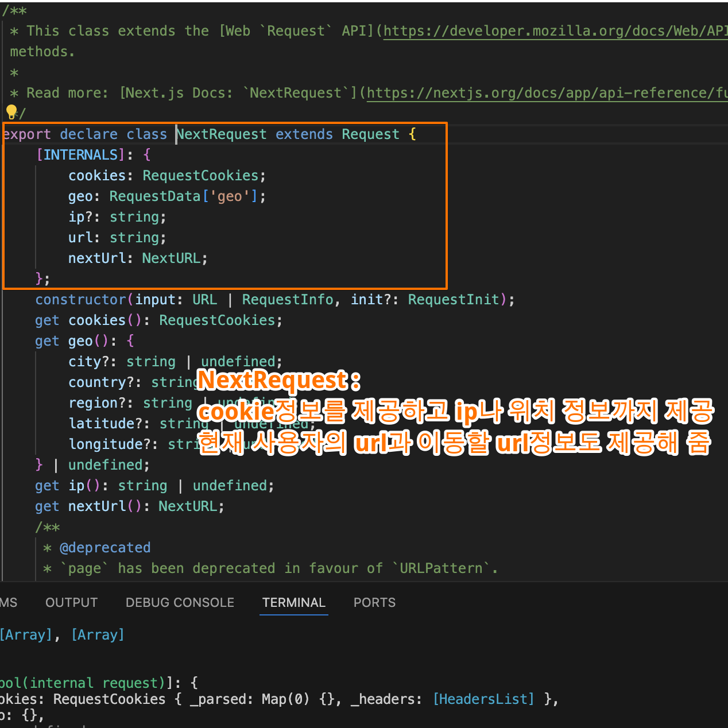Click the RequestData type on the geo line

coord(155,196)
